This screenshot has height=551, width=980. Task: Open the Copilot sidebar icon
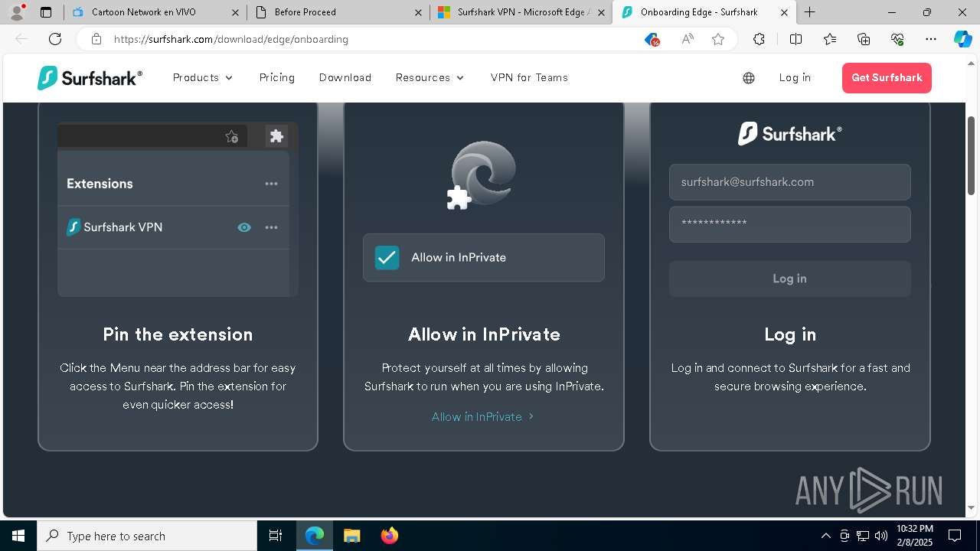[x=962, y=39]
